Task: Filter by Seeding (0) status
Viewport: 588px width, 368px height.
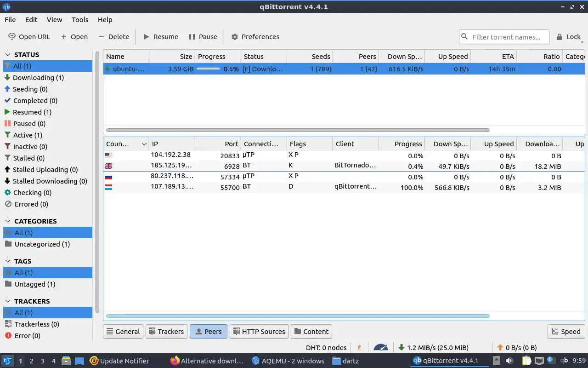Action: [48, 89]
